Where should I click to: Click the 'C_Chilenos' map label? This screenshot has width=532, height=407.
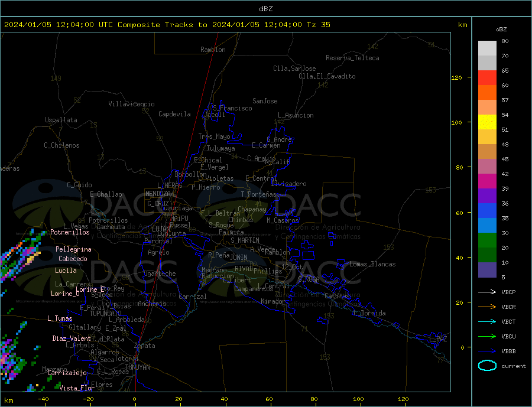pos(61,145)
